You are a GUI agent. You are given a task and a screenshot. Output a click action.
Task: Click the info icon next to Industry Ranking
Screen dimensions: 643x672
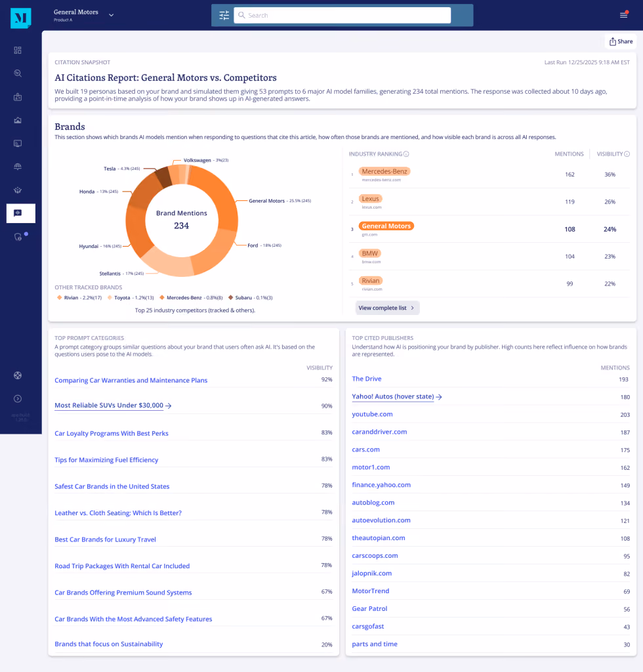pyautogui.click(x=406, y=154)
